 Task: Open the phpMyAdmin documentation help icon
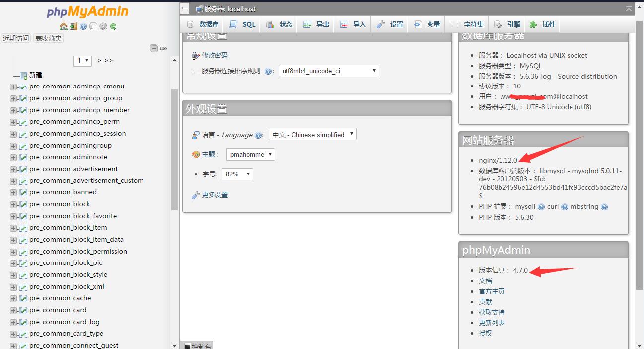[83, 27]
